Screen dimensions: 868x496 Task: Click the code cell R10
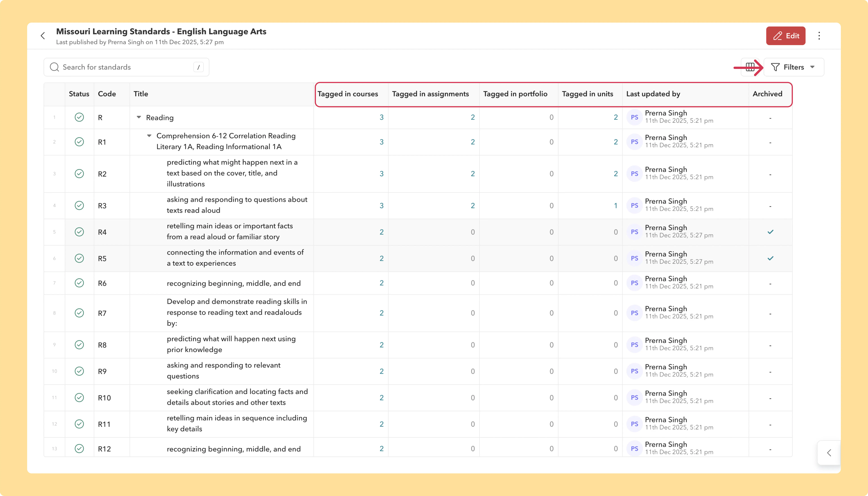(x=104, y=398)
